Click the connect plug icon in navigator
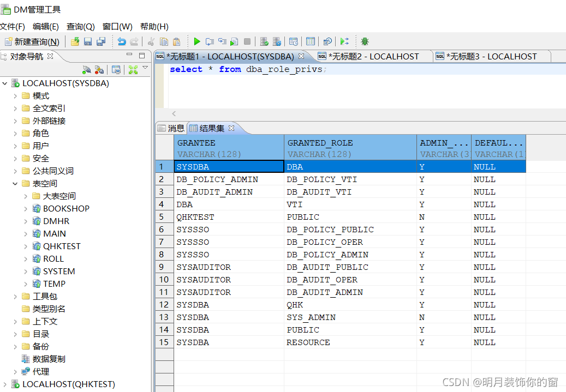Screen dimensions: 566x392 click(x=87, y=70)
